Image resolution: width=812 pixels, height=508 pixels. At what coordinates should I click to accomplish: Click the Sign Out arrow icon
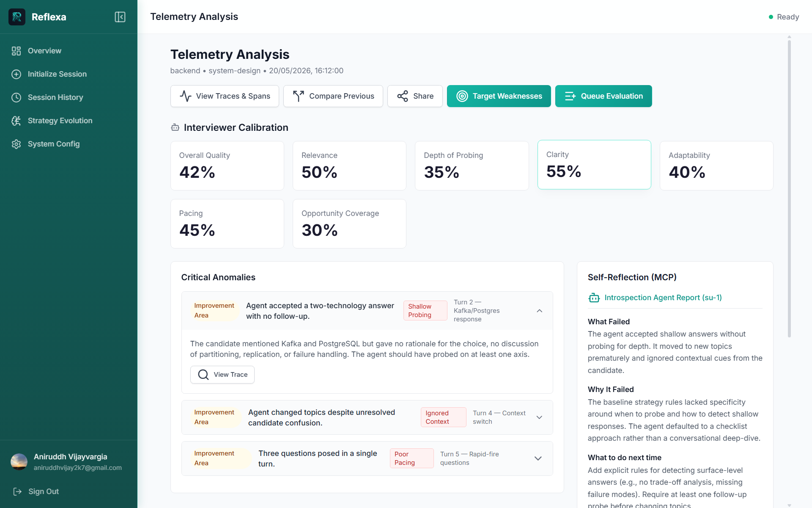(17, 491)
